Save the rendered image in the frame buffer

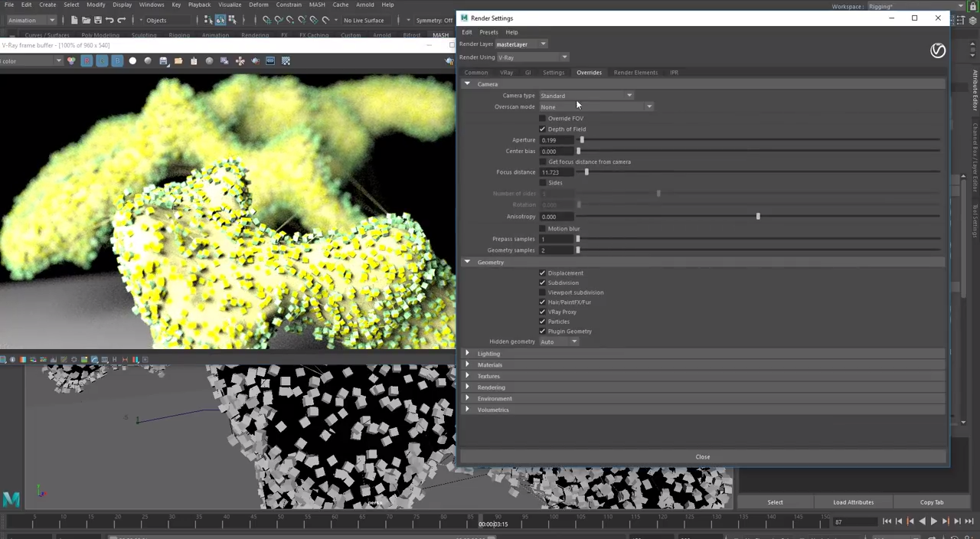[x=163, y=60]
